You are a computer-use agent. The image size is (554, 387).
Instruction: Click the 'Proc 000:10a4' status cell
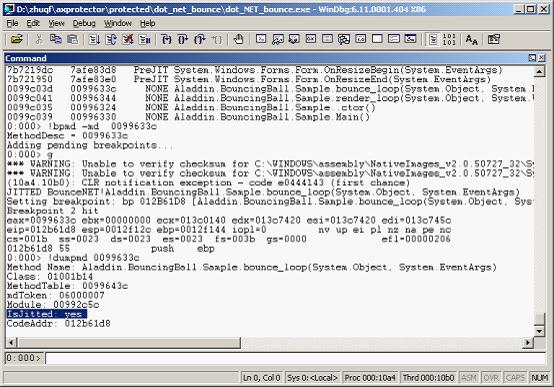point(370,378)
